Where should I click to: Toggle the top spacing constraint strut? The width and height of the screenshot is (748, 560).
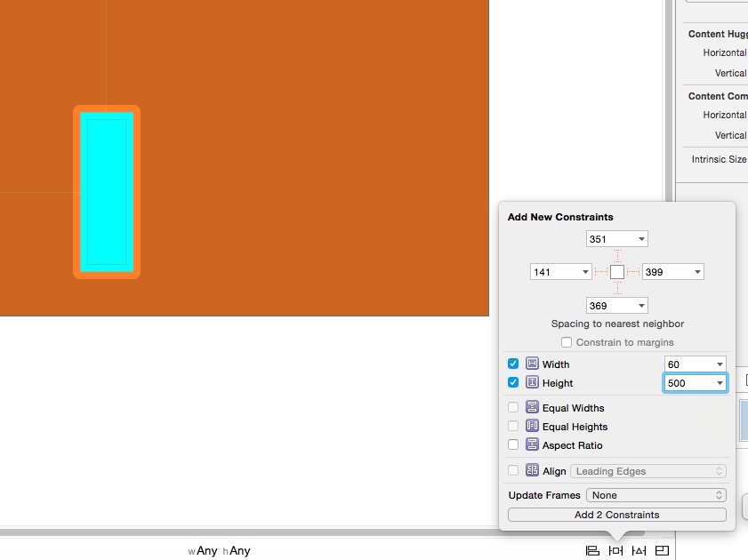[x=617, y=255]
